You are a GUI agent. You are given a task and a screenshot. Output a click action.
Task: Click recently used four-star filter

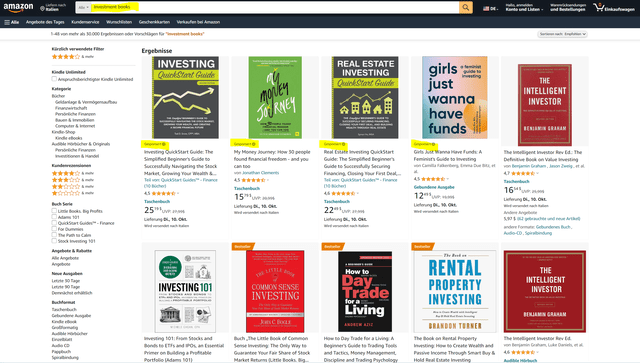pyautogui.click(x=72, y=57)
